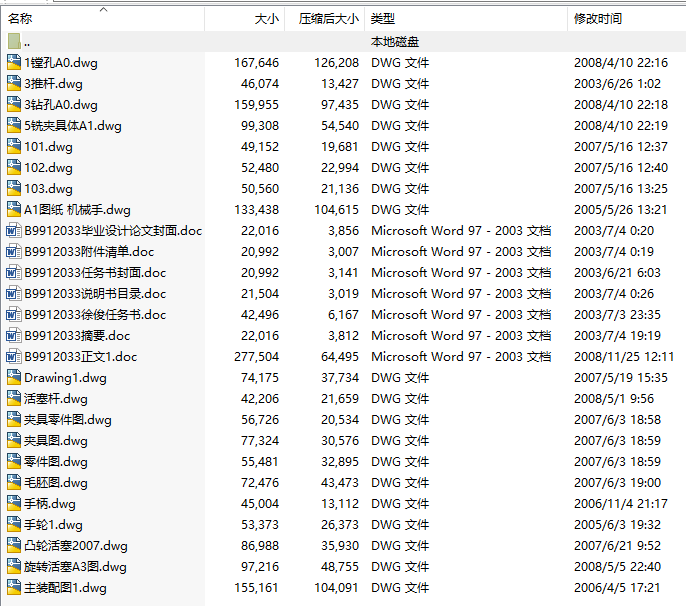Click the type cell of B9912033摘要.doc
Screen dimensions: 686x606
point(461,336)
